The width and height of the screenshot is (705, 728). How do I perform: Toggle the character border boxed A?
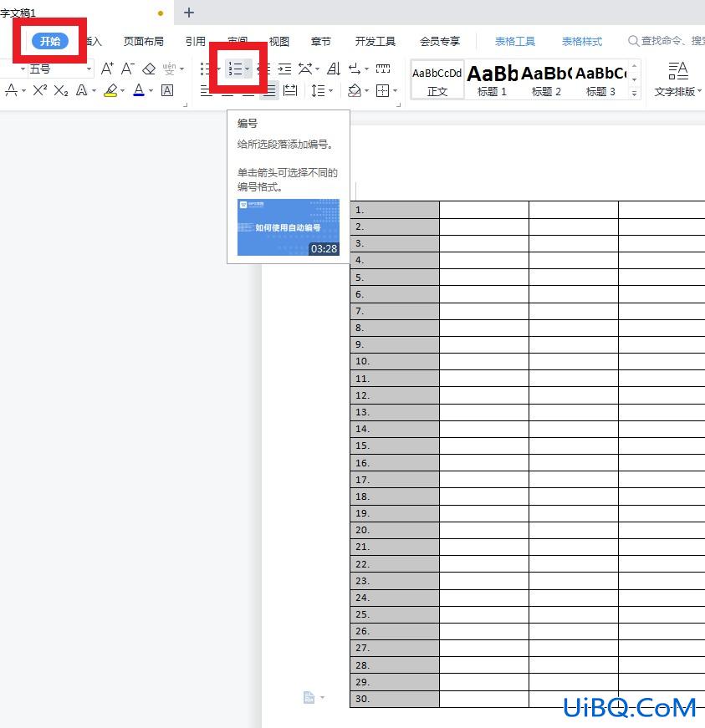[x=167, y=90]
